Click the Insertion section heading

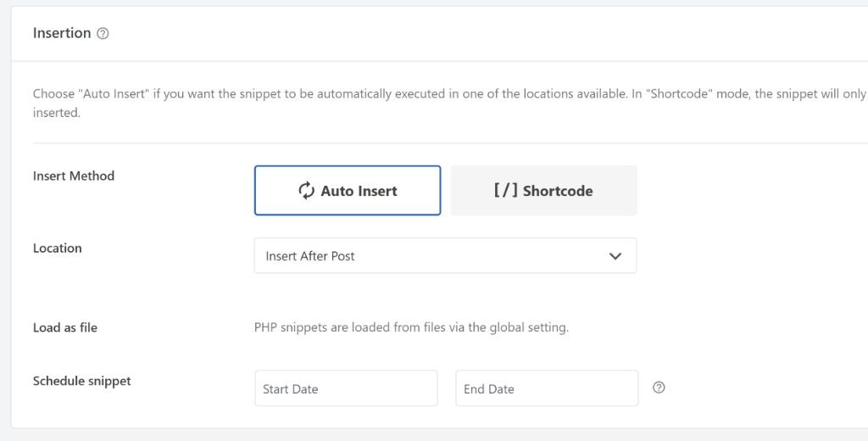62,33
